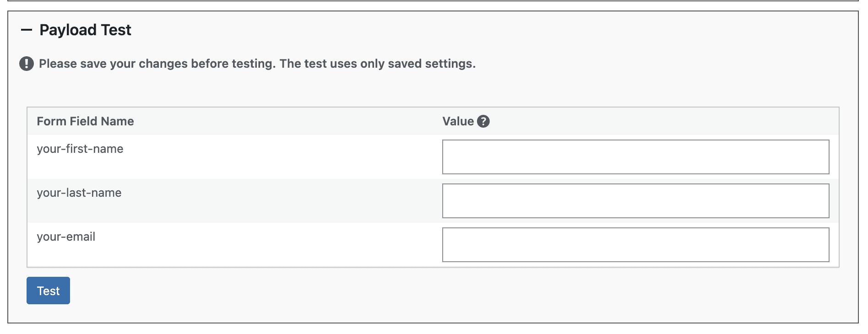This screenshot has width=868, height=334.
Task: Click the word 'Payload' in the heading
Action: [x=68, y=30]
